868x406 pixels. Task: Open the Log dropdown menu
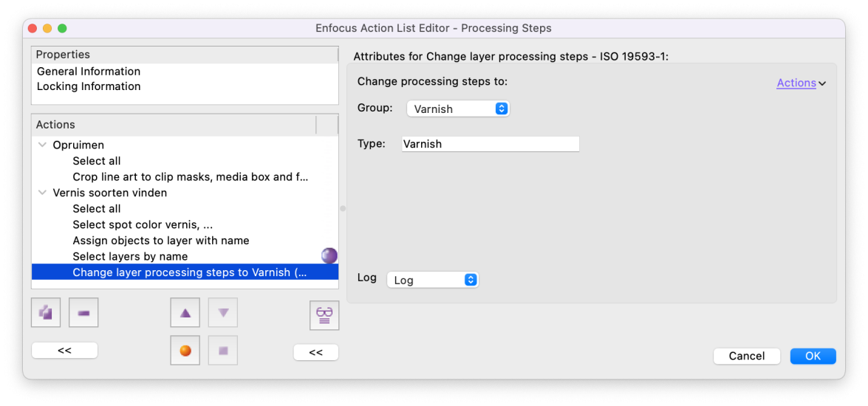(x=432, y=280)
